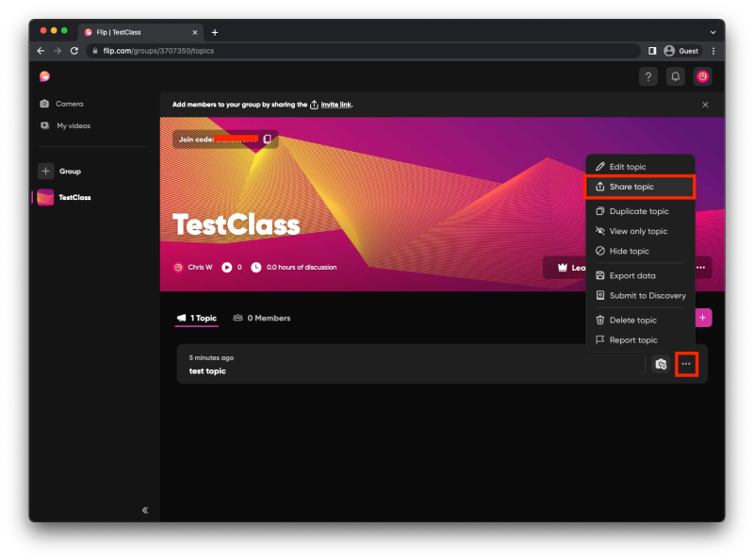
Task: Click the plus icon to add Group
Action: (45, 172)
